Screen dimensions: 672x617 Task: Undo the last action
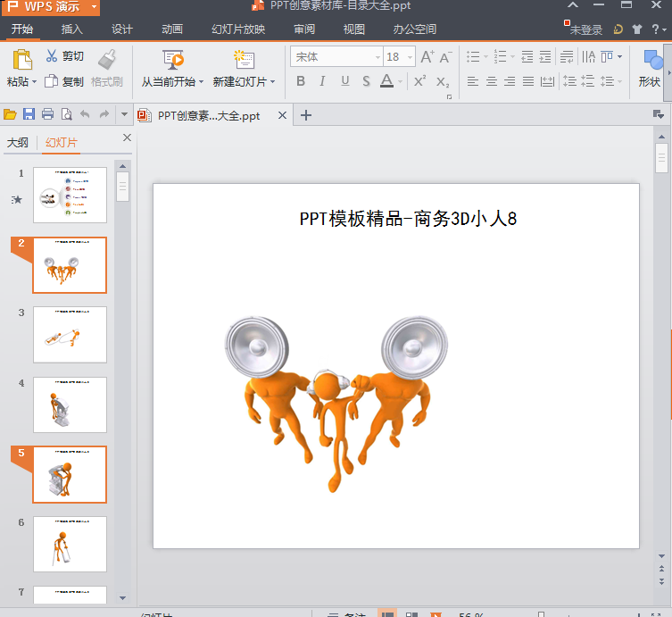(85, 114)
